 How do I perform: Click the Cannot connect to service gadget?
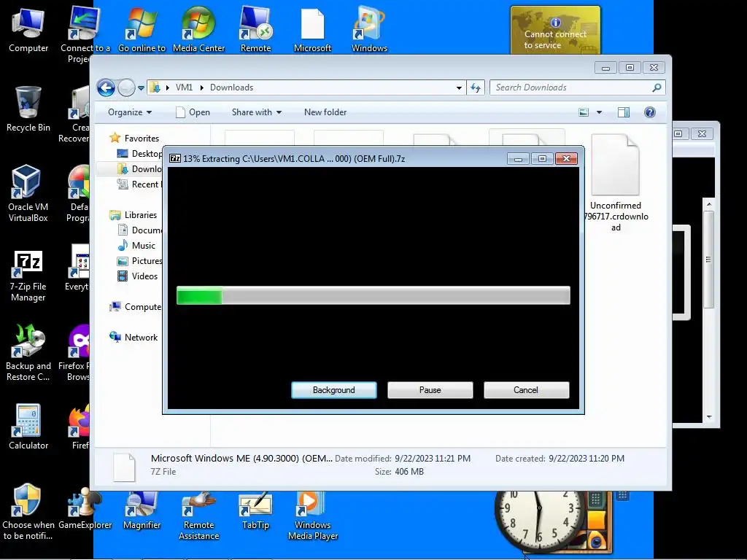[x=555, y=31]
